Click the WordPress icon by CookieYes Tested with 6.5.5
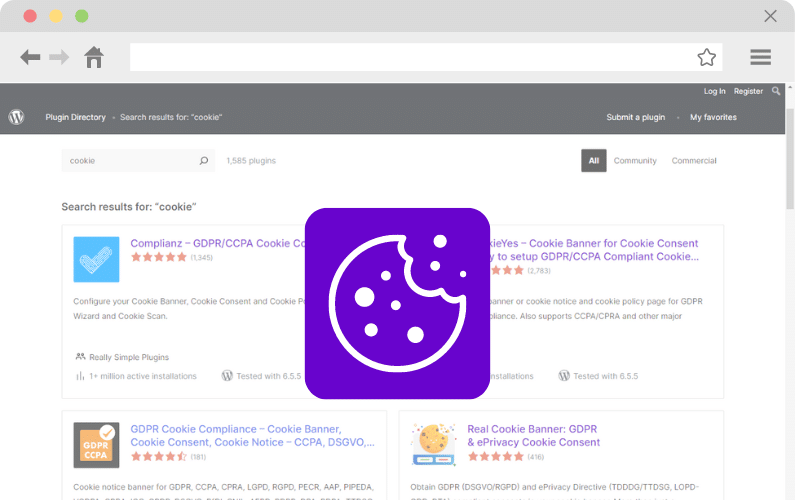 click(x=564, y=375)
